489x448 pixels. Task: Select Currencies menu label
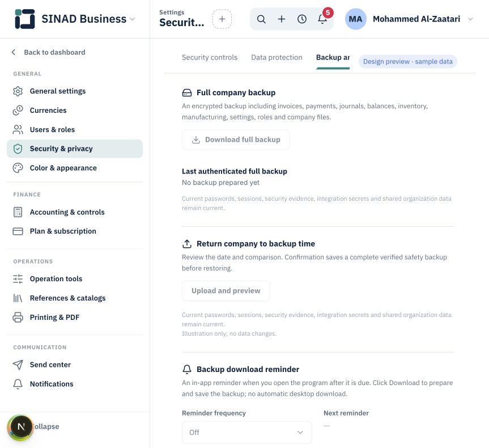coord(48,110)
